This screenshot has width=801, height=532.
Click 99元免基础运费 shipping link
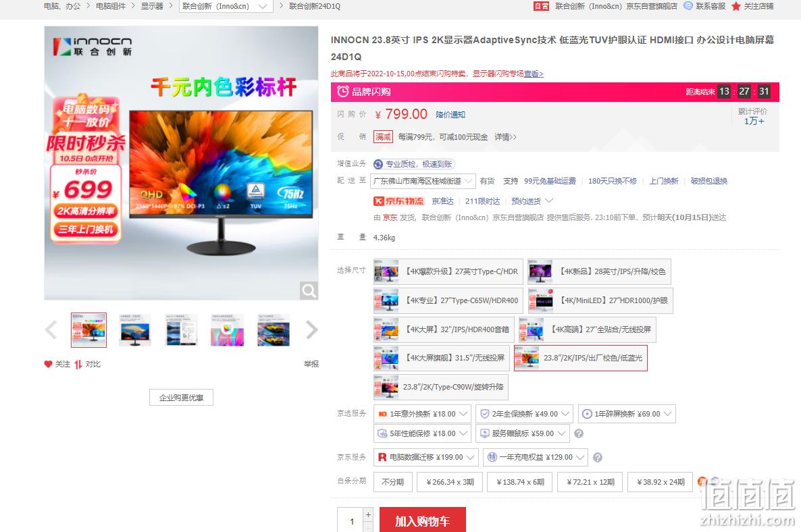pos(550,181)
